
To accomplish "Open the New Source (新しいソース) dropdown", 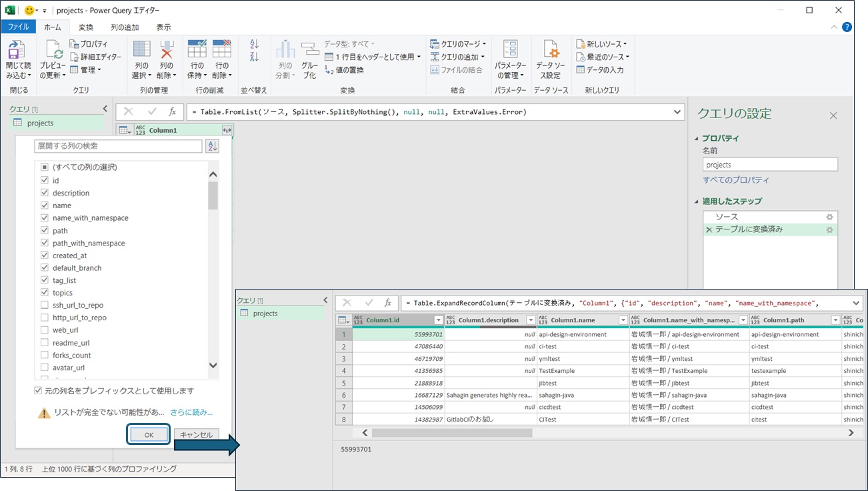I will (x=602, y=44).
